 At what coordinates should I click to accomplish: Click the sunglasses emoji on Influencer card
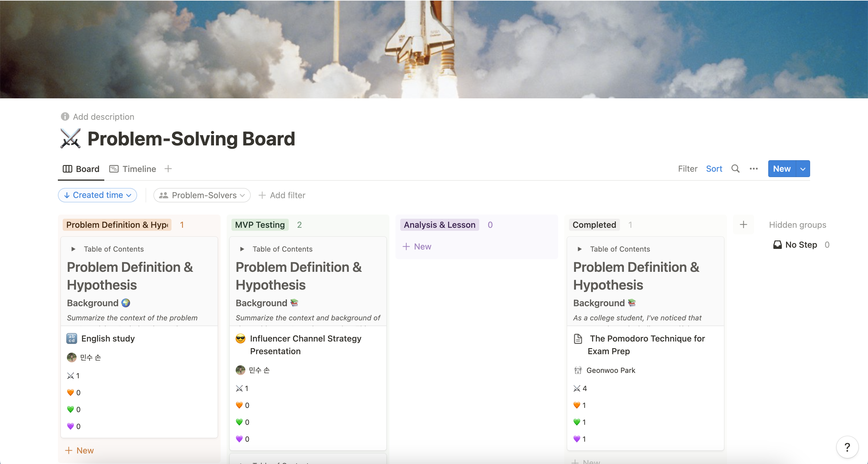tap(241, 338)
